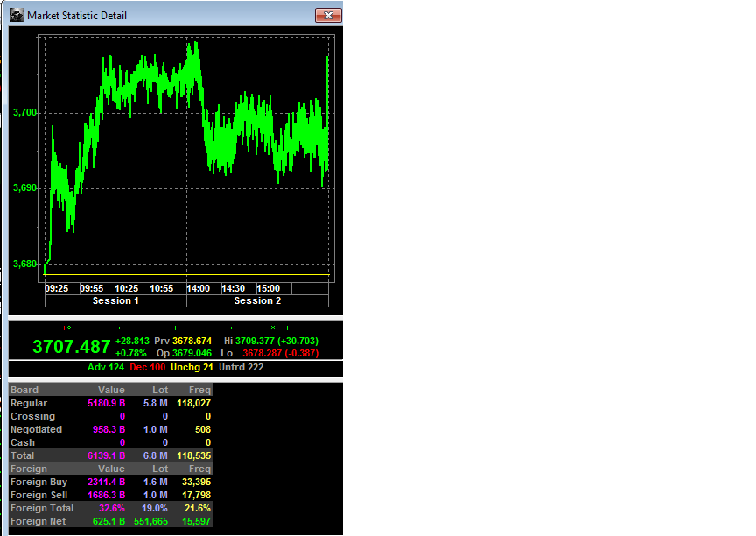Click Foreign Net frequency 15,597
The image size is (756, 536).
196,521
